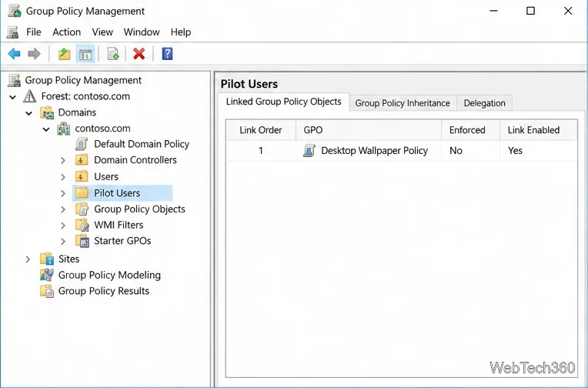The height and width of the screenshot is (388, 588).
Task: Click the Link Order value 1
Action: click(261, 151)
